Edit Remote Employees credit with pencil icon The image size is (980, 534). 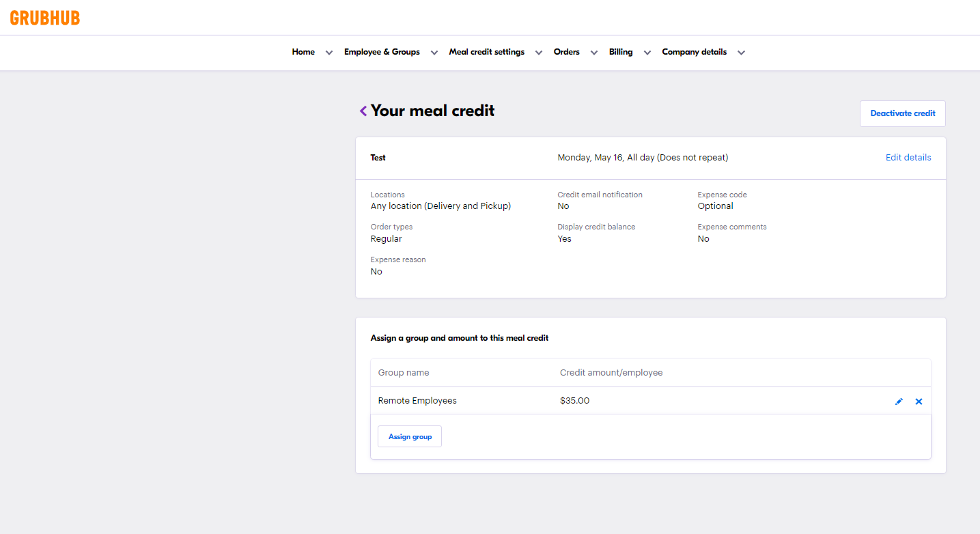click(899, 402)
